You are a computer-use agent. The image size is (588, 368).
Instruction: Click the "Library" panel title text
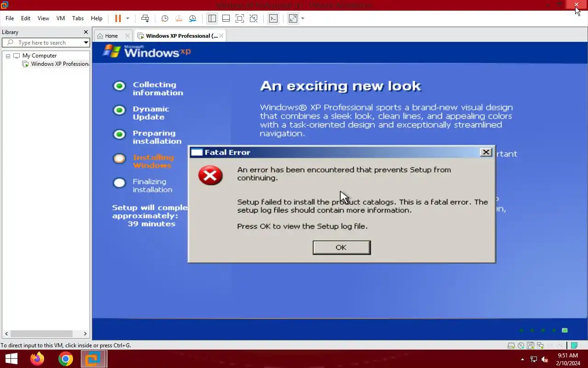10,32
